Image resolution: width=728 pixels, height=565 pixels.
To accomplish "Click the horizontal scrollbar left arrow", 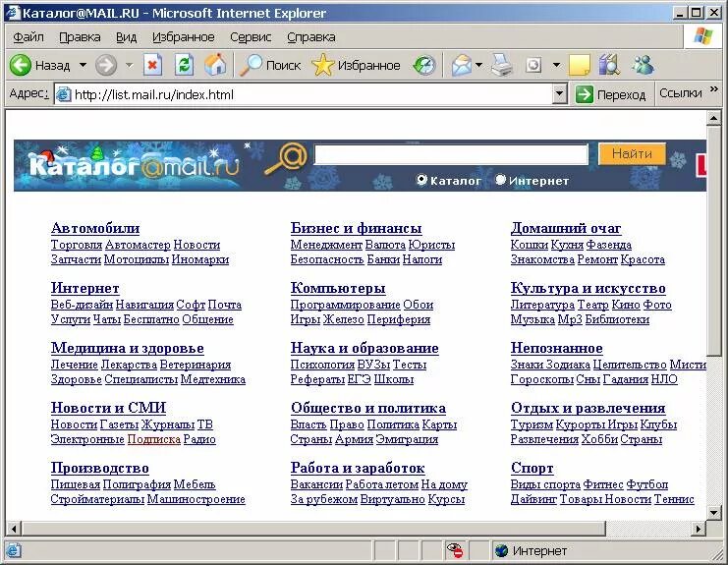I will [14, 529].
